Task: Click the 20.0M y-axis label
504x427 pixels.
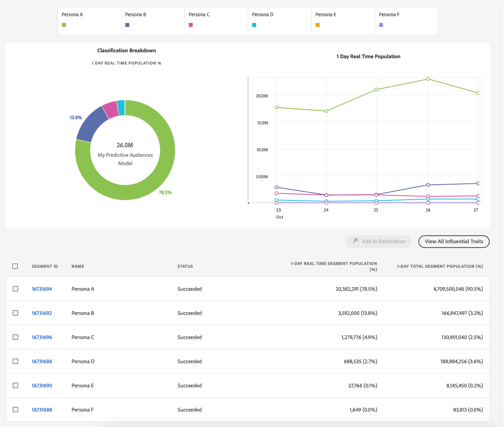Action: click(262, 96)
